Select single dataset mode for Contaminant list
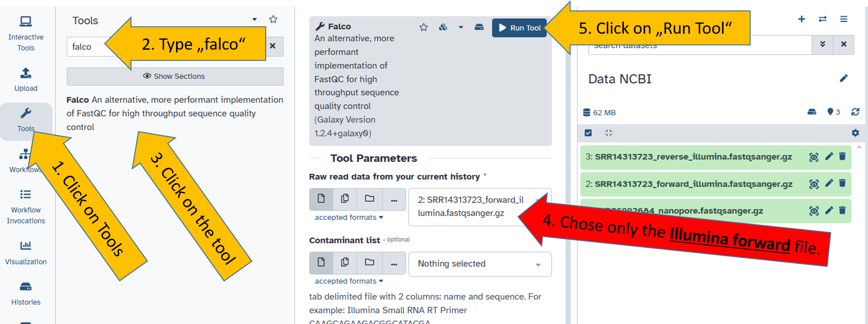The height and width of the screenshot is (324, 868). (321, 263)
